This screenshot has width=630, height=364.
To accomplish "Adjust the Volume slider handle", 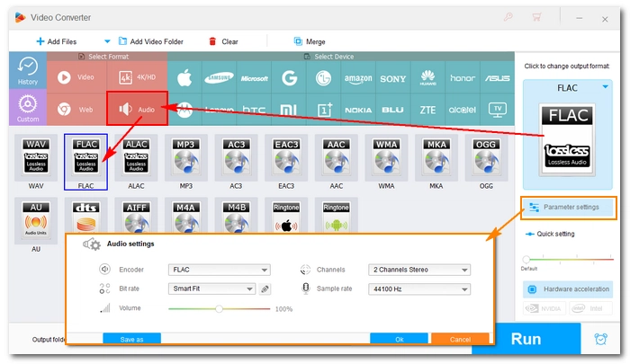I will coord(219,308).
